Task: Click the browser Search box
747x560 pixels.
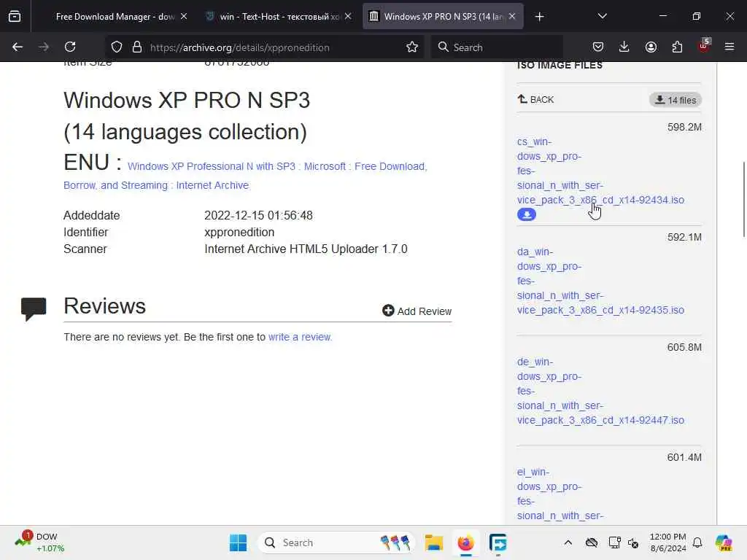Action: pos(497,47)
